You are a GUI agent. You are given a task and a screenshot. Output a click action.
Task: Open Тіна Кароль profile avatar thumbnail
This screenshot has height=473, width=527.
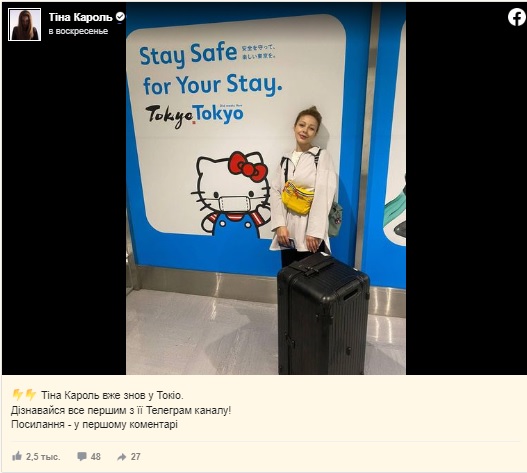[25, 25]
